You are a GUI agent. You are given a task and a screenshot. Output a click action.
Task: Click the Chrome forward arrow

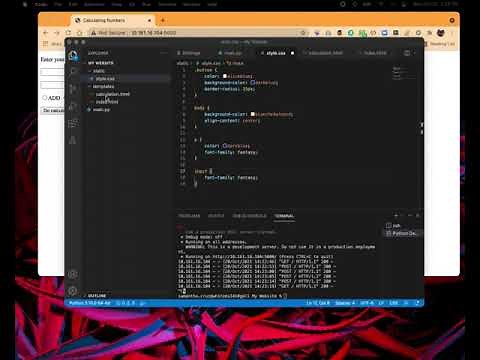(57, 33)
